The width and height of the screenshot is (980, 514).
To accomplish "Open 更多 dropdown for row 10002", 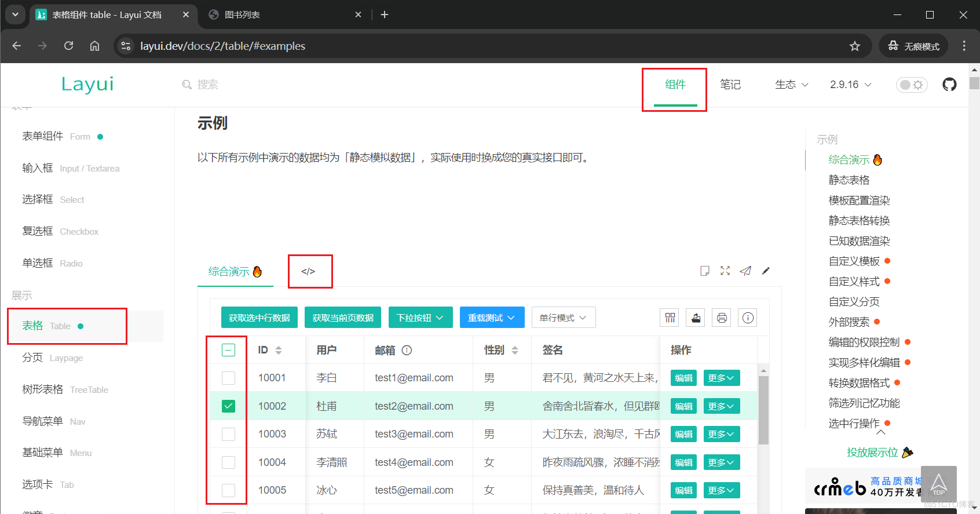I will [721, 406].
